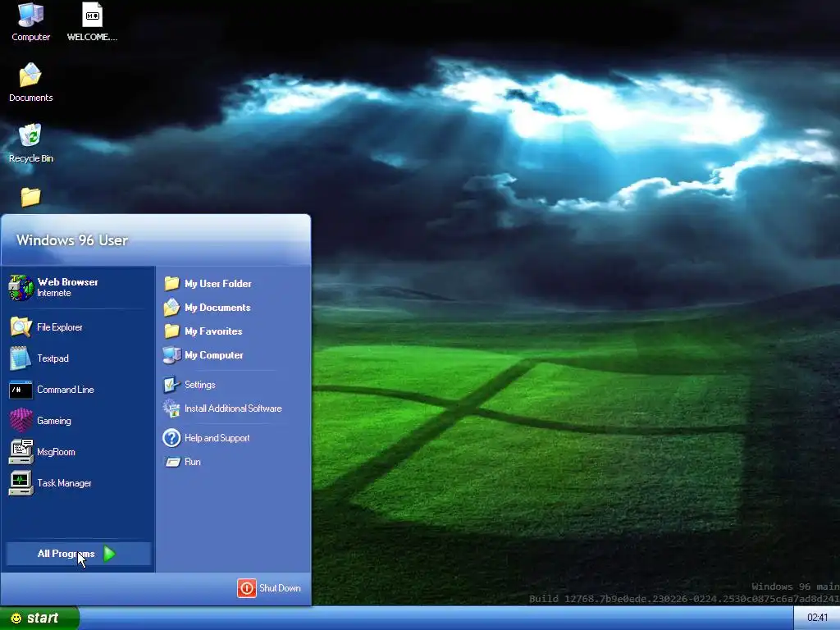Screen dimensions: 840x630
Task: Click the My Favorites folder icon
Action: pos(171,331)
